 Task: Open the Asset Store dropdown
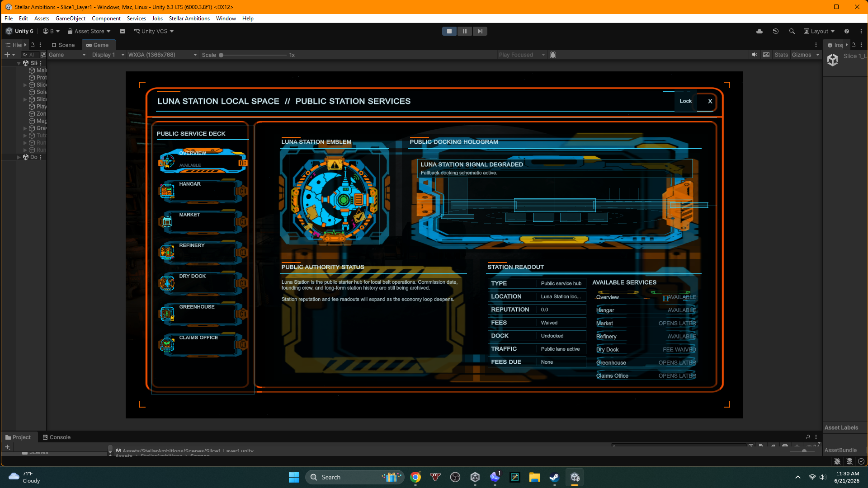[x=89, y=31]
